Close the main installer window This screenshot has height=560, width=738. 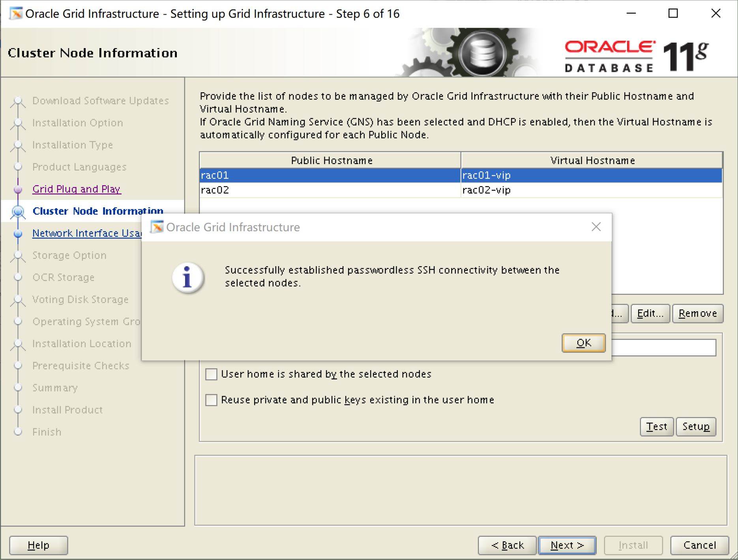[x=716, y=13]
